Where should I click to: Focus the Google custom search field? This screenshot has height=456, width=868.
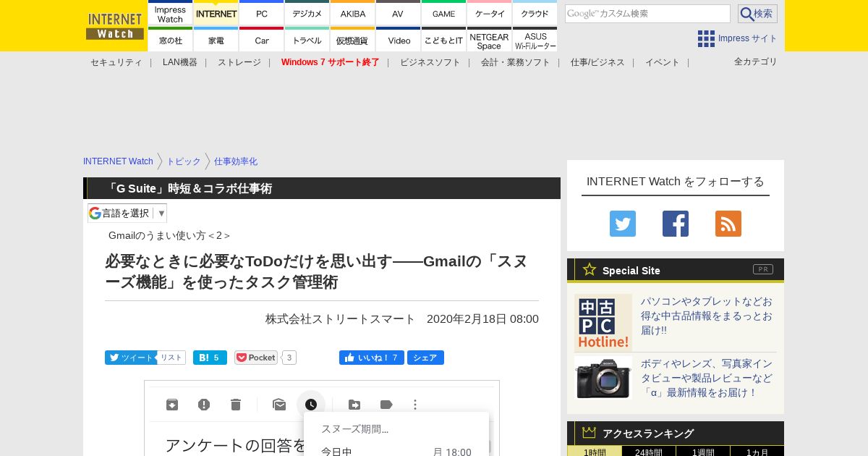tap(647, 14)
